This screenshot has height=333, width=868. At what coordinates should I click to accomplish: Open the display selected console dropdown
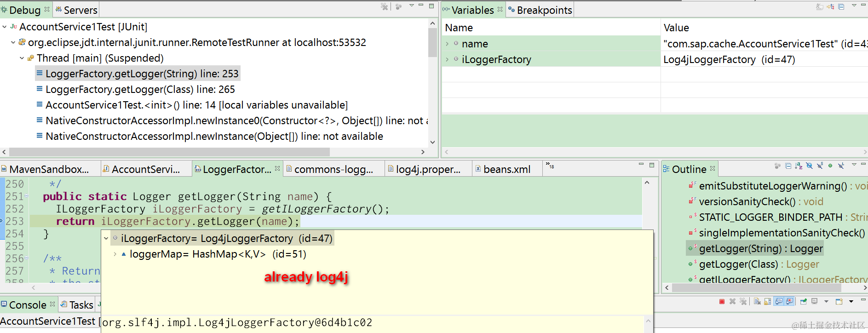click(826, 301)
